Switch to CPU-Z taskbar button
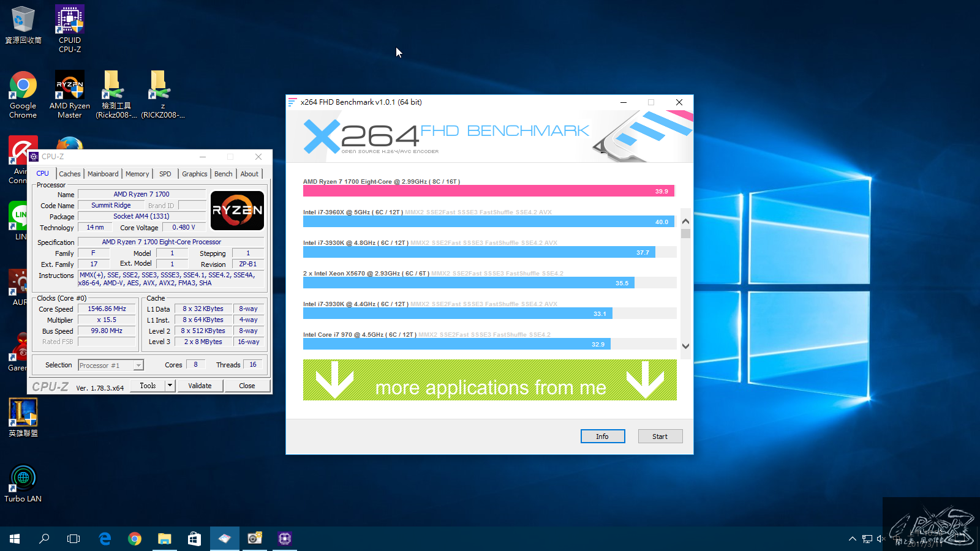The width and height of the screenshot is (980, 551). coord(284,539)
